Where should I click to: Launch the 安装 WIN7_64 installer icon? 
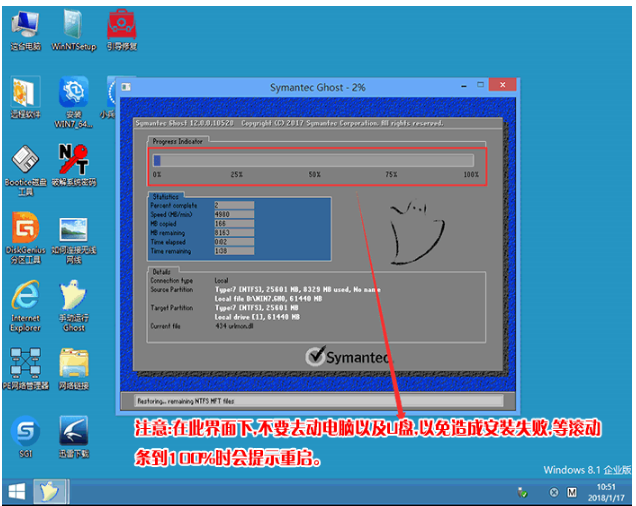pyautogui.click(x=74, y=102)
